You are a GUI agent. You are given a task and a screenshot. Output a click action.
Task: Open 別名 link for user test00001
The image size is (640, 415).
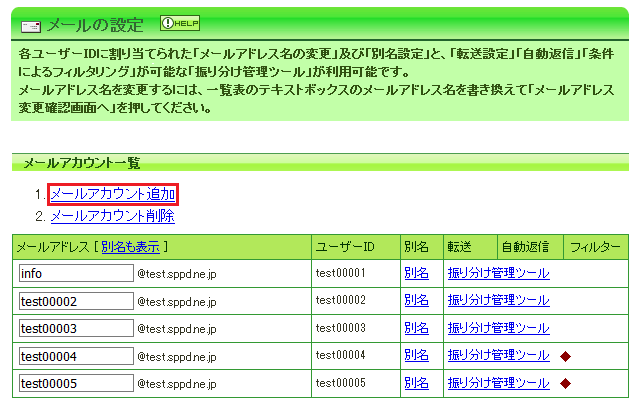coord(416,273)
